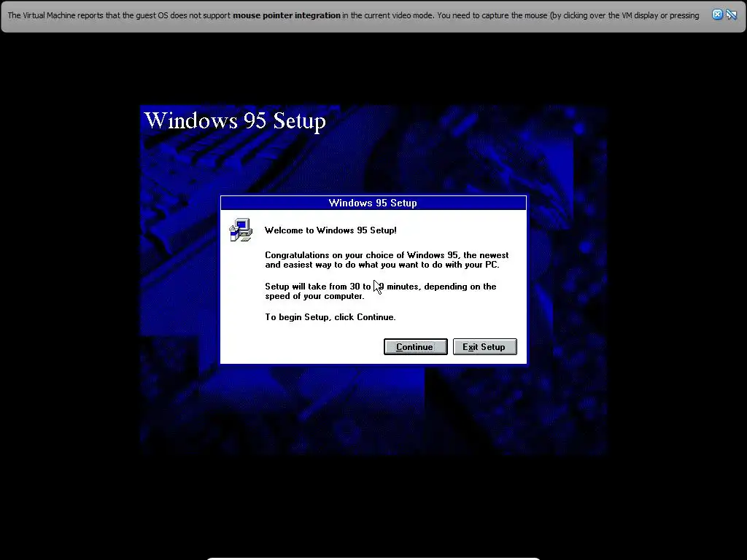This screenshot has height=560, width=747.
Task: Click the Congratulations on your choice paragraph
Action: (x=387, y=260)
